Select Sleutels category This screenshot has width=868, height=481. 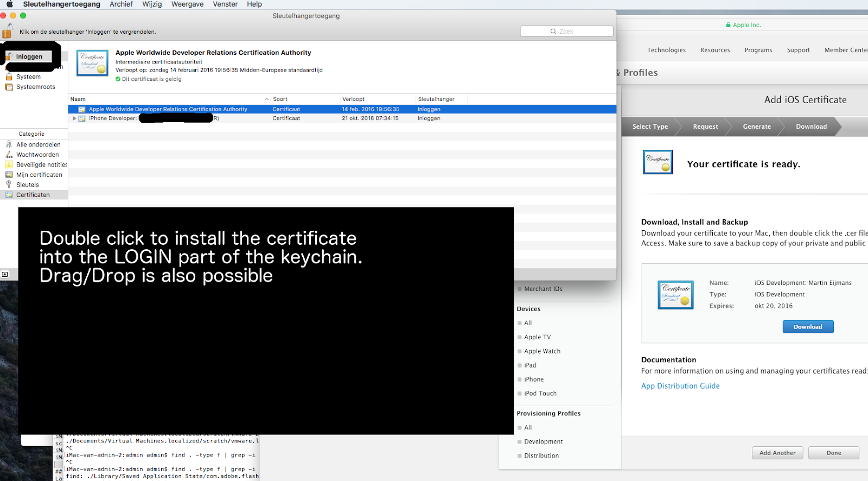click(x=28, y=185)
